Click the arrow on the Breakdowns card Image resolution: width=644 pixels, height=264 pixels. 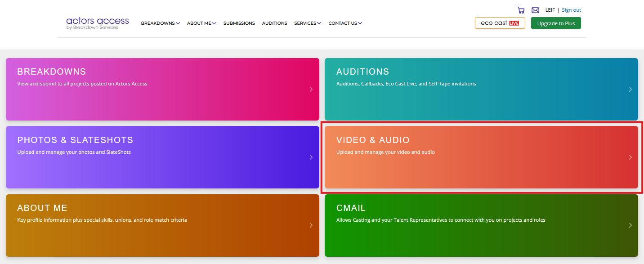(x=311, y=89)
